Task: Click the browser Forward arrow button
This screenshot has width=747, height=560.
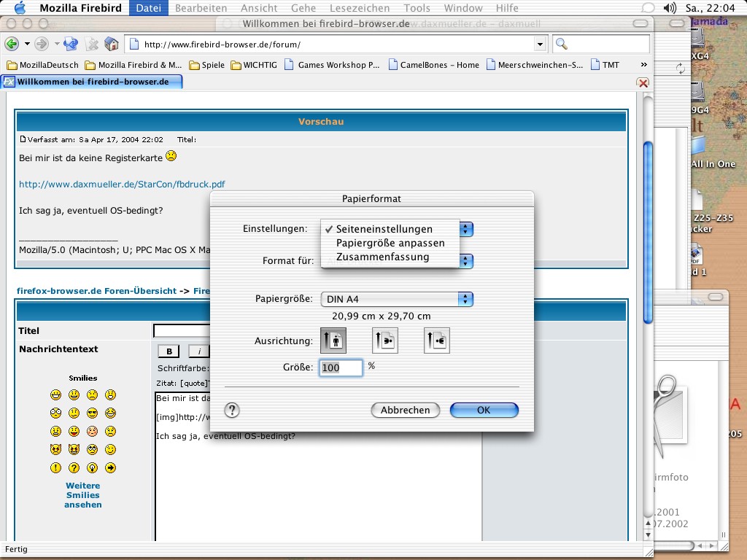Action: tap(42, 44)
